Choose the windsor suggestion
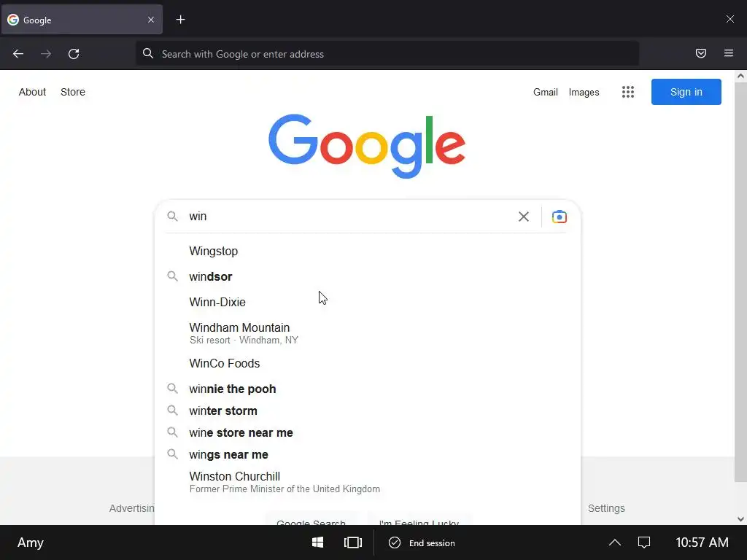This screenshot has height=560, width=747. click(368, 276)
